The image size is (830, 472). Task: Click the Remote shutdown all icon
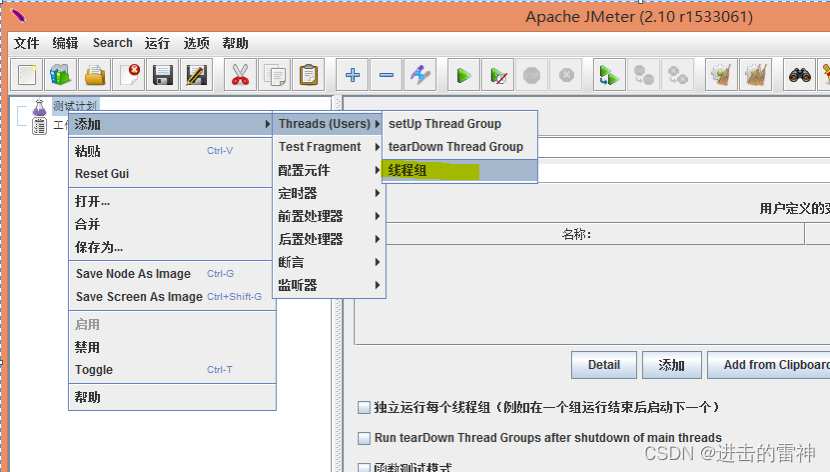tap(677, 75)
